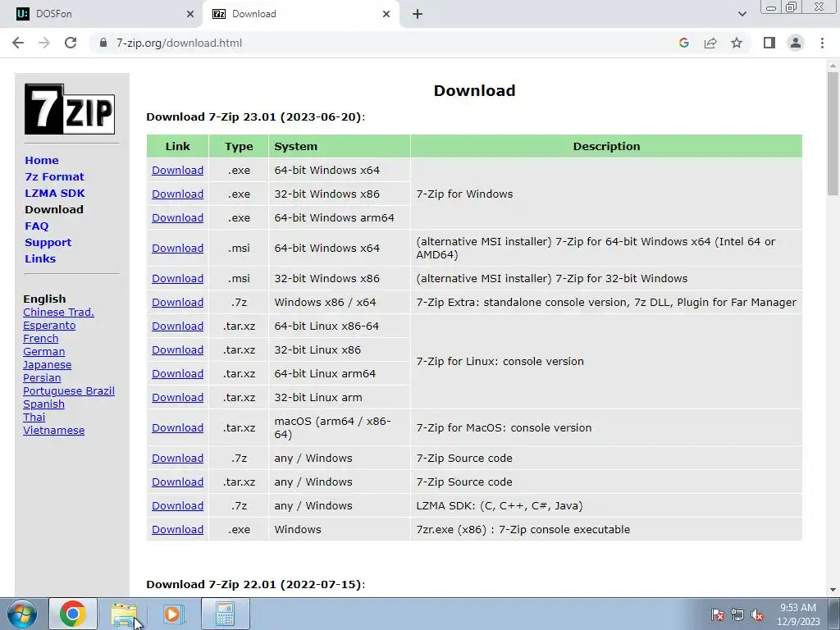Download .exe for 64-bit Windows x64

[177, 171]
